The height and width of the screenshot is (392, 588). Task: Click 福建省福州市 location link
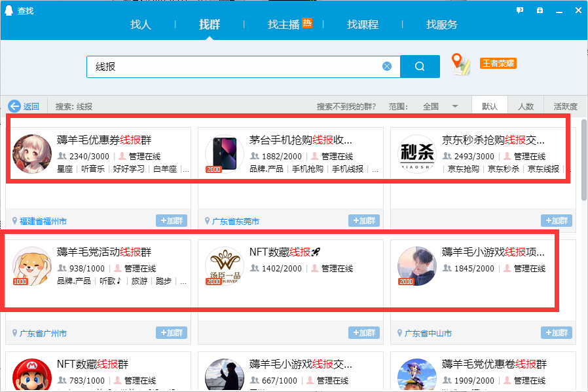coord(43,221)
